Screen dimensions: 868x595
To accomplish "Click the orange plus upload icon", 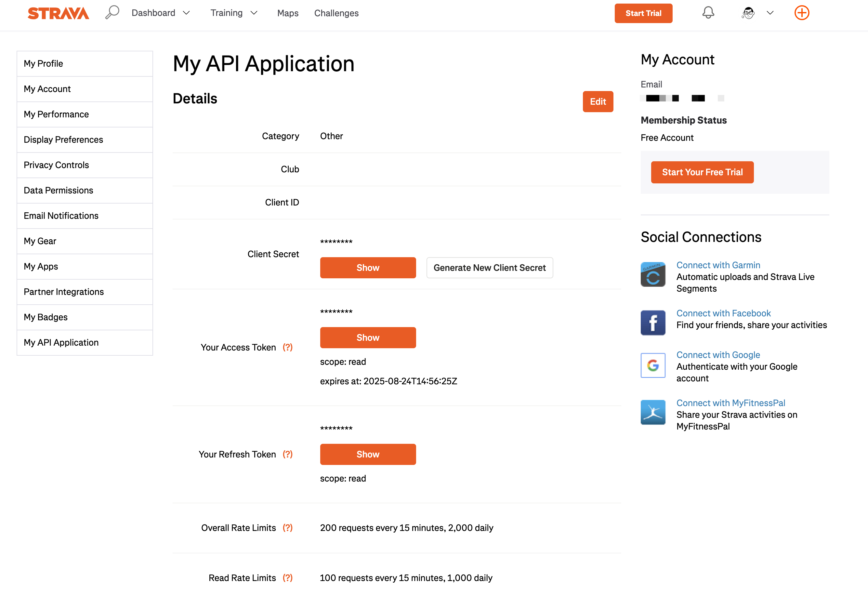I will click(x=801, y=13).
